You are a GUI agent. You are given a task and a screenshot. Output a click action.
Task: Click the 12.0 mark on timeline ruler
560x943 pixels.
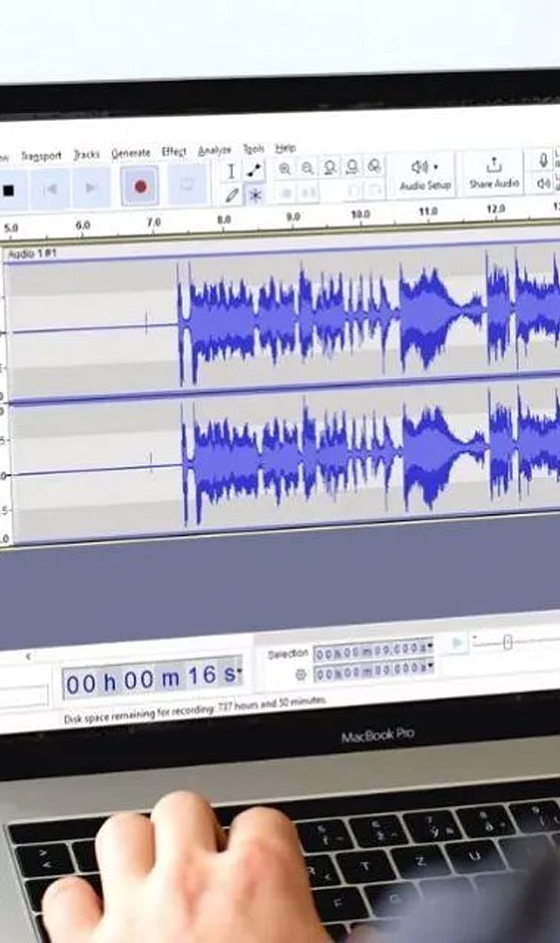(x=495, y=208)
